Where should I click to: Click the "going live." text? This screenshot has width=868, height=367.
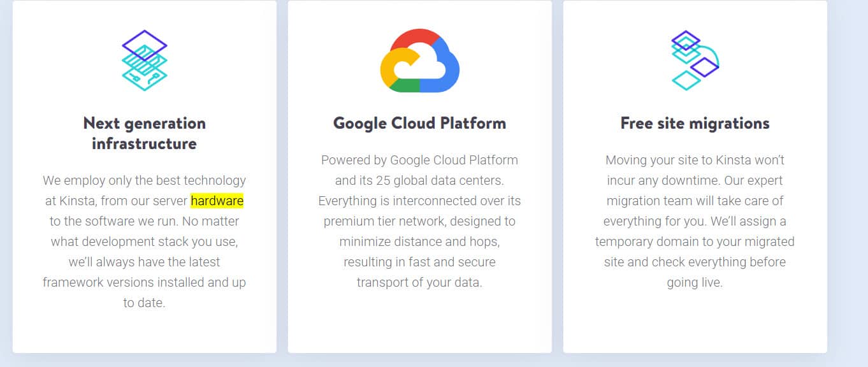pyautogui.click(x=695, y=282)
